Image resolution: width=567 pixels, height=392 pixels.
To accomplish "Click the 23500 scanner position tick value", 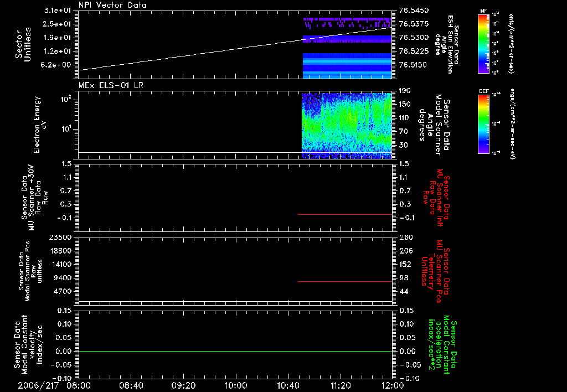I will pos(60,238).
